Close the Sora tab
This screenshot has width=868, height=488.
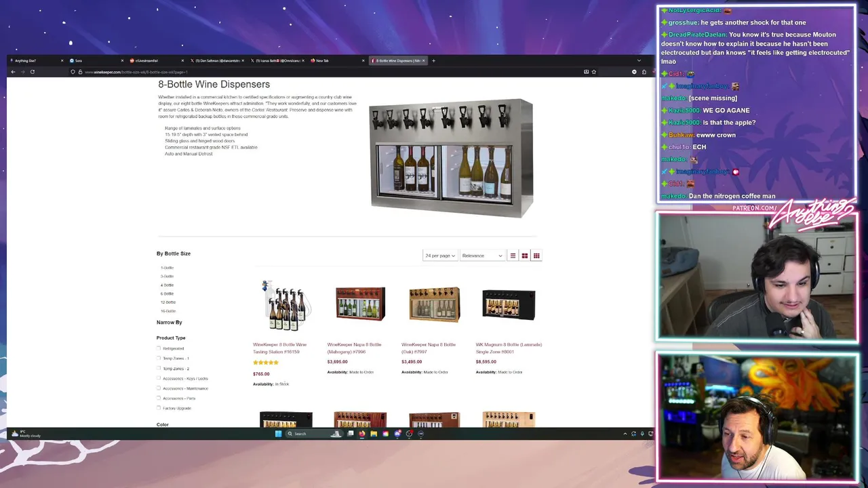tap(122, 60)
